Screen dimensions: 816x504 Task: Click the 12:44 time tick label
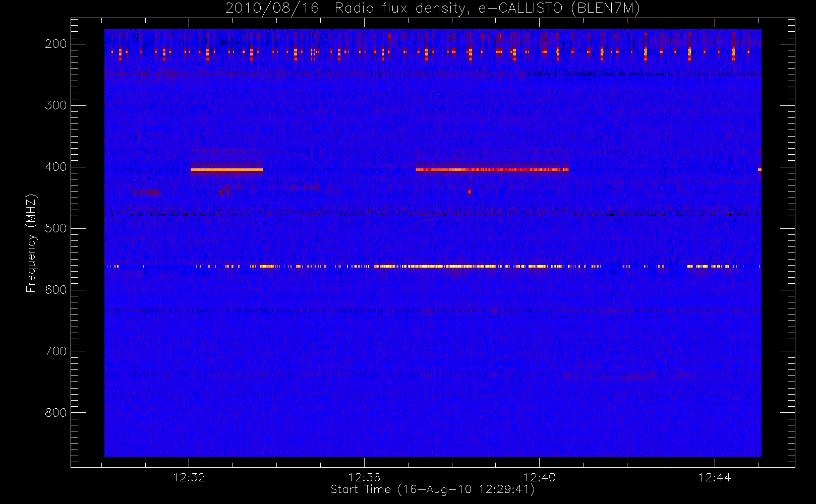click(715, 477)
